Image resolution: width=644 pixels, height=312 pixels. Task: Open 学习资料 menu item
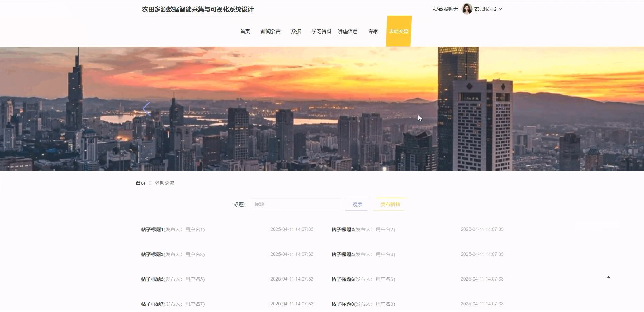322,31
